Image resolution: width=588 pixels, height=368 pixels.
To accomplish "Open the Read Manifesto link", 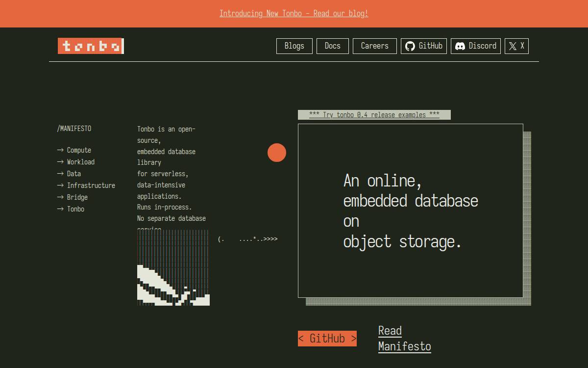I will point(405,339).
